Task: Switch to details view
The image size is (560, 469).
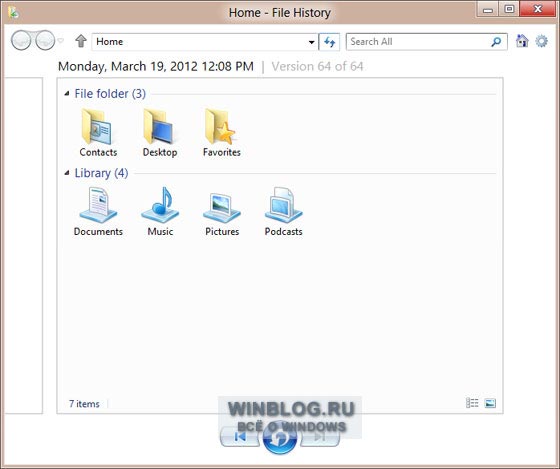Action: [472, 403]
